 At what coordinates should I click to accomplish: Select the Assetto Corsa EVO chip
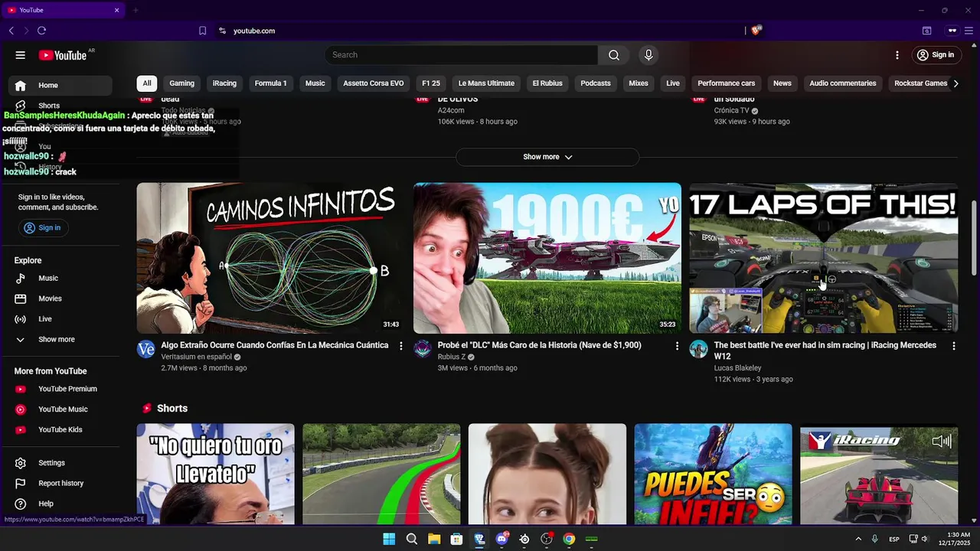click(374, 83)
